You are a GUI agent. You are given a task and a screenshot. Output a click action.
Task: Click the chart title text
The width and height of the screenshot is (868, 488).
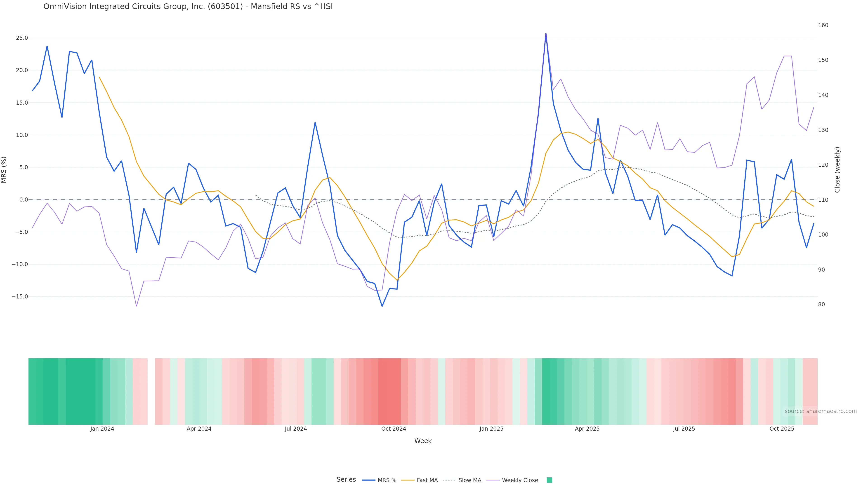(188, 7)
